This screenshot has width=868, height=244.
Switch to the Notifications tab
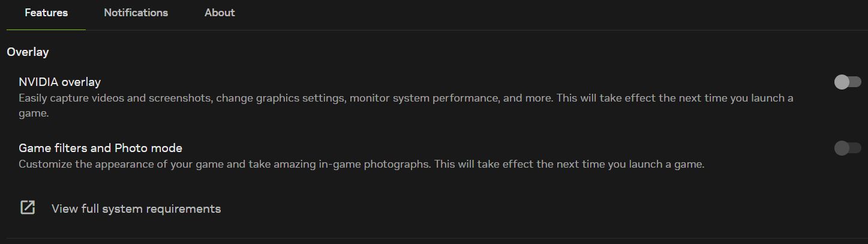coord(136,13)
